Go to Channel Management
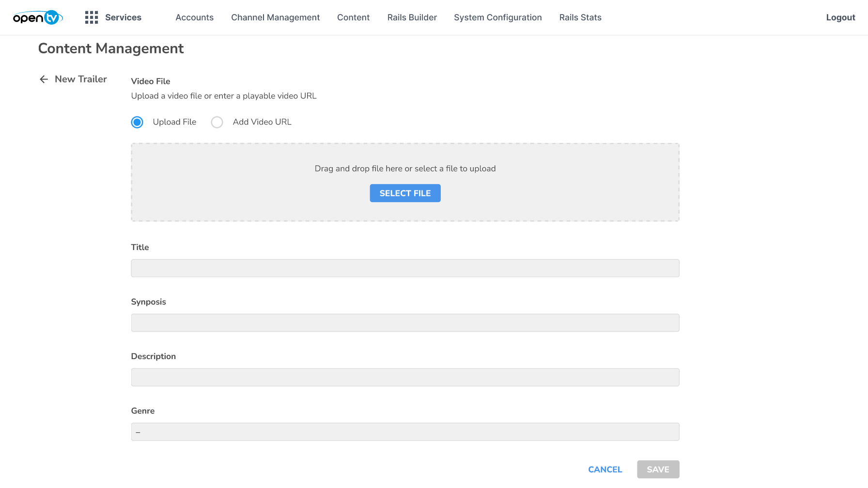The image size is (868, 488). tap(275, 17)
